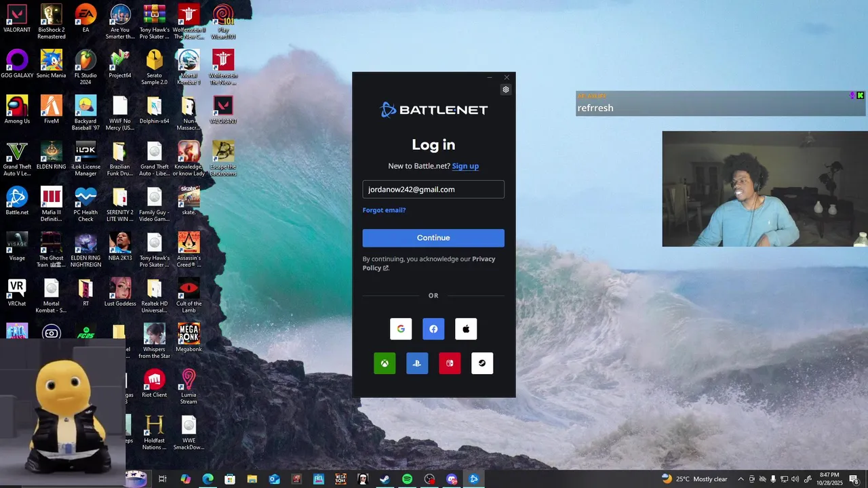The width and height of the screenshot is (868, 488).
Task: Open Outlook from the taskbar
Action: (x=274, y=479)
